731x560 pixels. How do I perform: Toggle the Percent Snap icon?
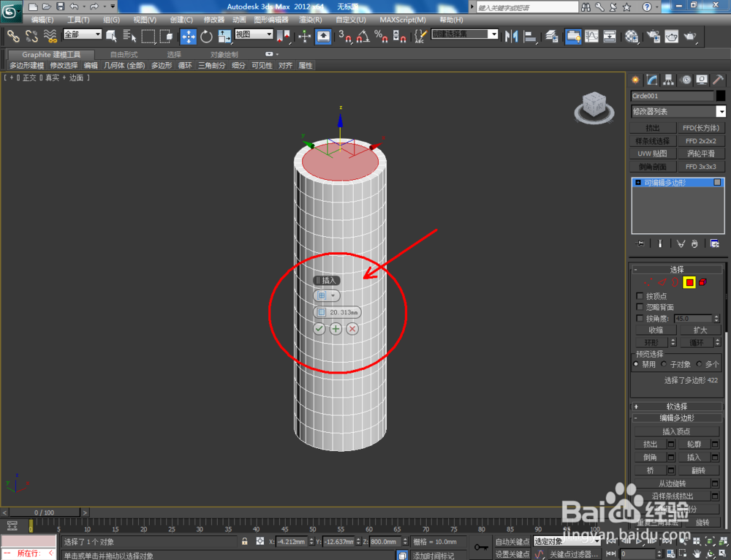(x=381, y=36)
